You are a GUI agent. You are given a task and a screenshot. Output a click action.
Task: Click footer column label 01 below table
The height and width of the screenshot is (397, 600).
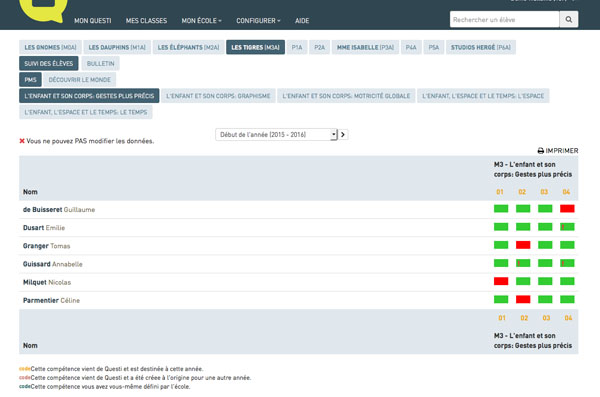tap(502, 318)
